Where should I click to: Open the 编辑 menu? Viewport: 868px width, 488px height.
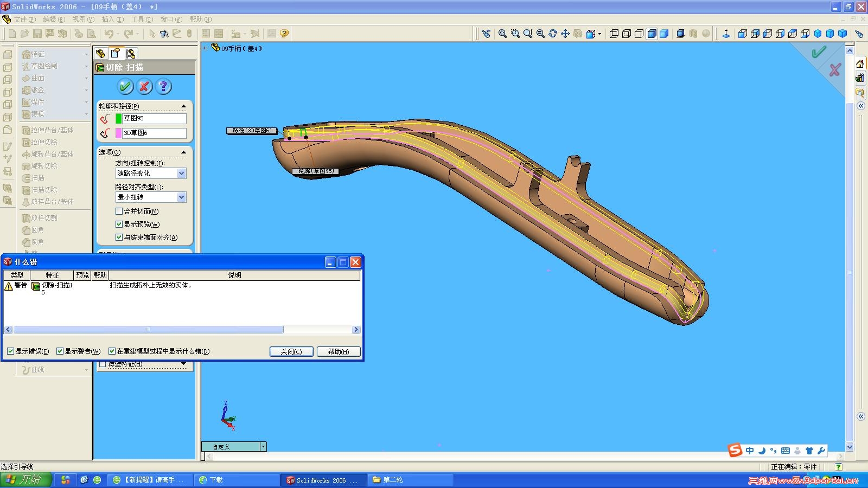[54, 20]
